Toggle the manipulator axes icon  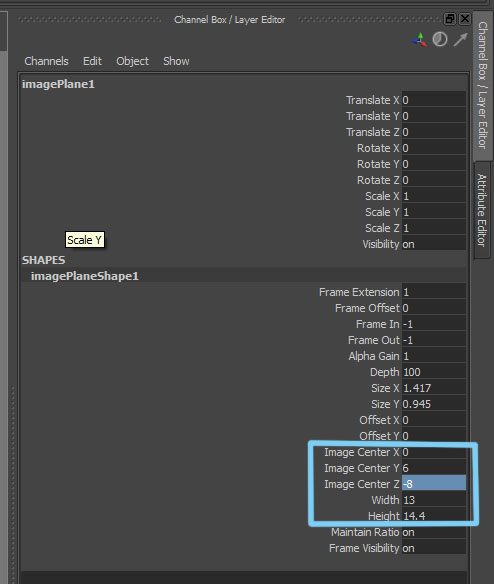pyautogui.click(x=420, y=39)
